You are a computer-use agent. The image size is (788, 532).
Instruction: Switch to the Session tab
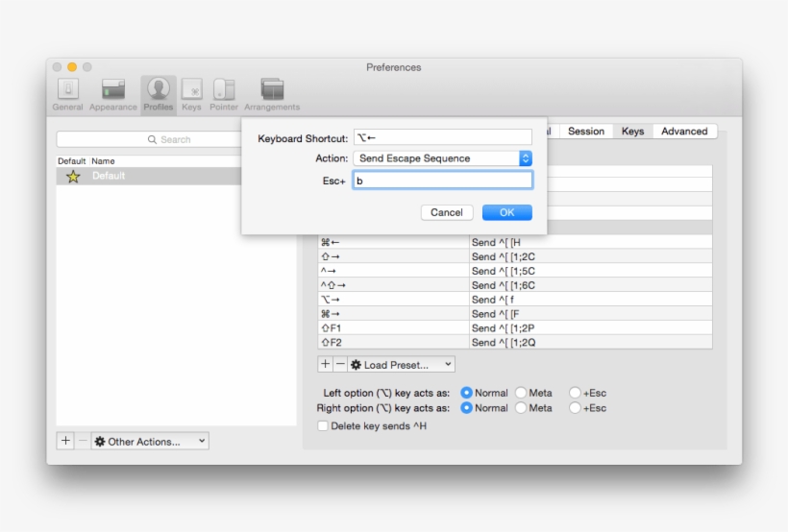coord(585,132)
